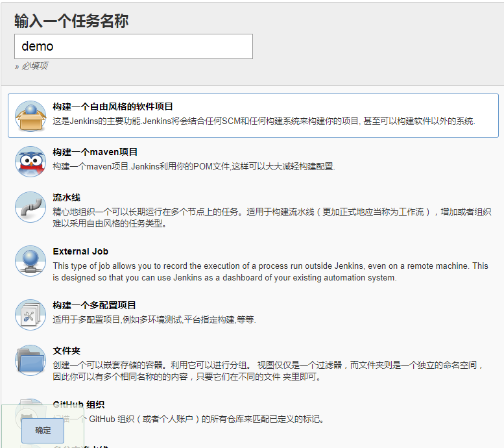Choose the External Job title
Screen dimensions: 504x448
80,251
